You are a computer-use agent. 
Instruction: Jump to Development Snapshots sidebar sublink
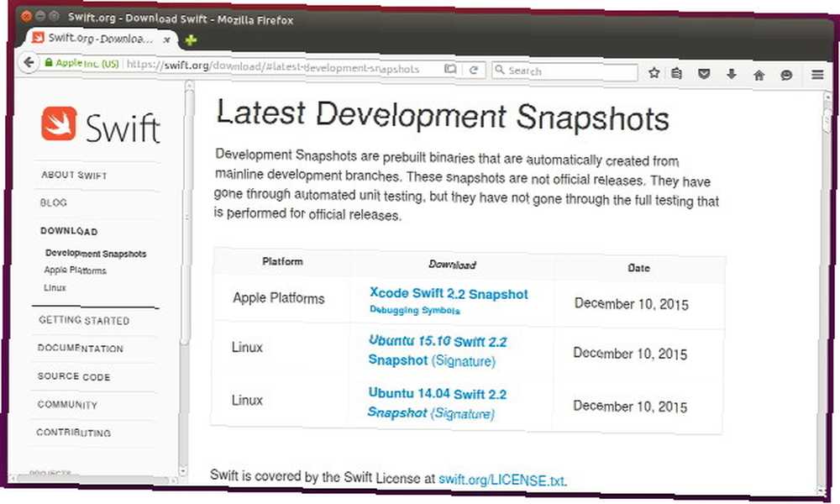pos(96,254)
